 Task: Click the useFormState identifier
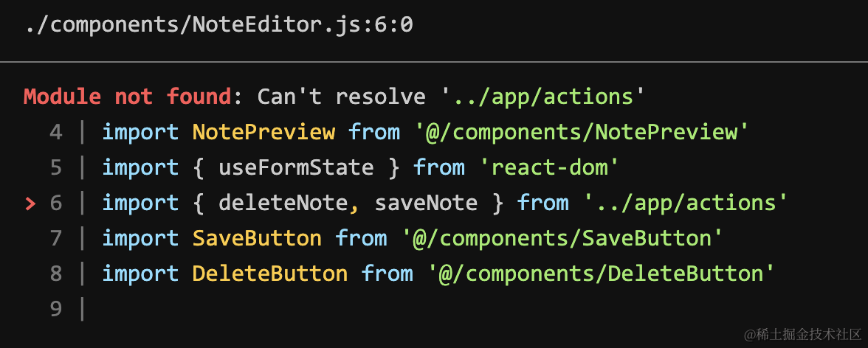tap(296, 168)
